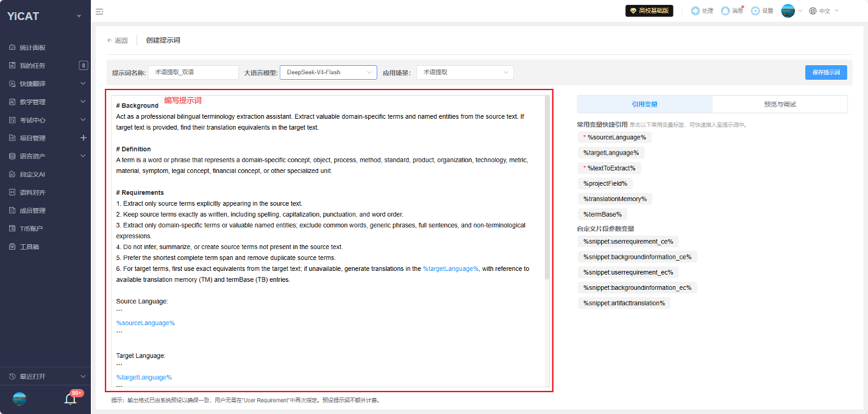The height and width of the screenshot is (414, 868).
Task: Switch to the 预览与调试 tab
Action: (x=780, y=104)
